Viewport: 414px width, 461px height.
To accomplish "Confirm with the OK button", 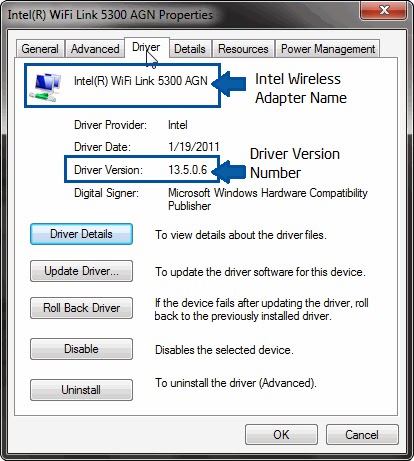I will click(x=281, y=435).
